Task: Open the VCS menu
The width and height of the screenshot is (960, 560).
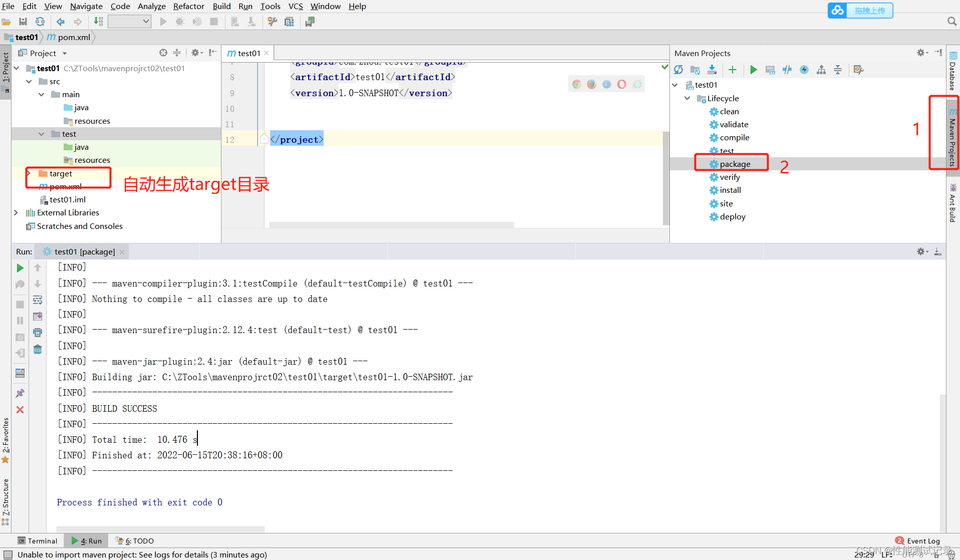Action: tap(296, 6)
